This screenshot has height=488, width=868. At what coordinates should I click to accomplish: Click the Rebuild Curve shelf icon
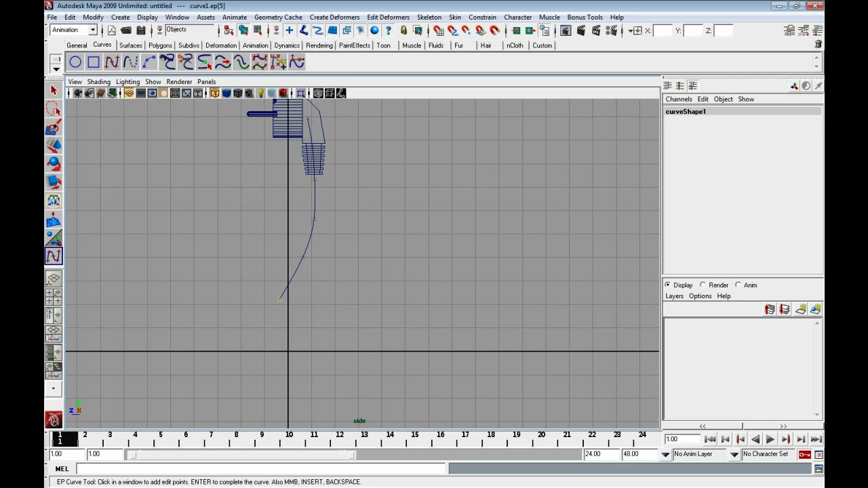click(x=260, y=62)
